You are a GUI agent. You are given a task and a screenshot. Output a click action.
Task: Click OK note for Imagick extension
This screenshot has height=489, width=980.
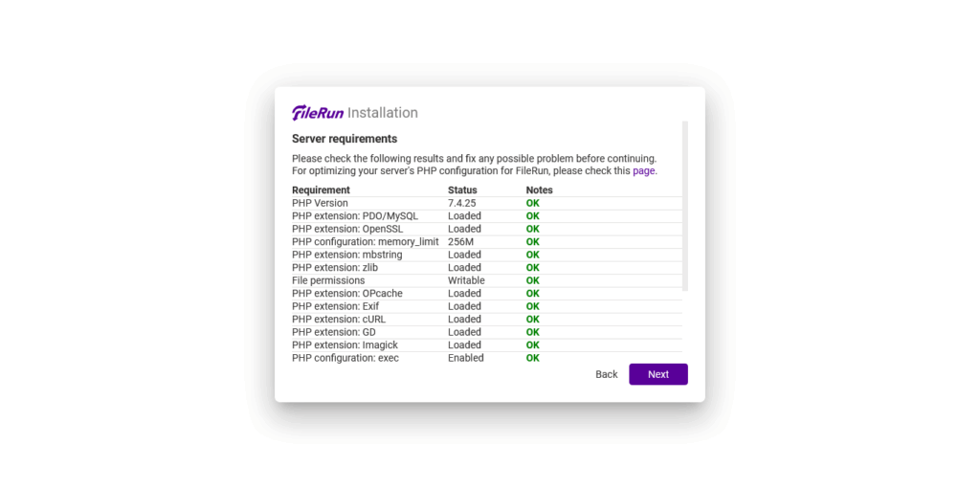pos(532,345)
